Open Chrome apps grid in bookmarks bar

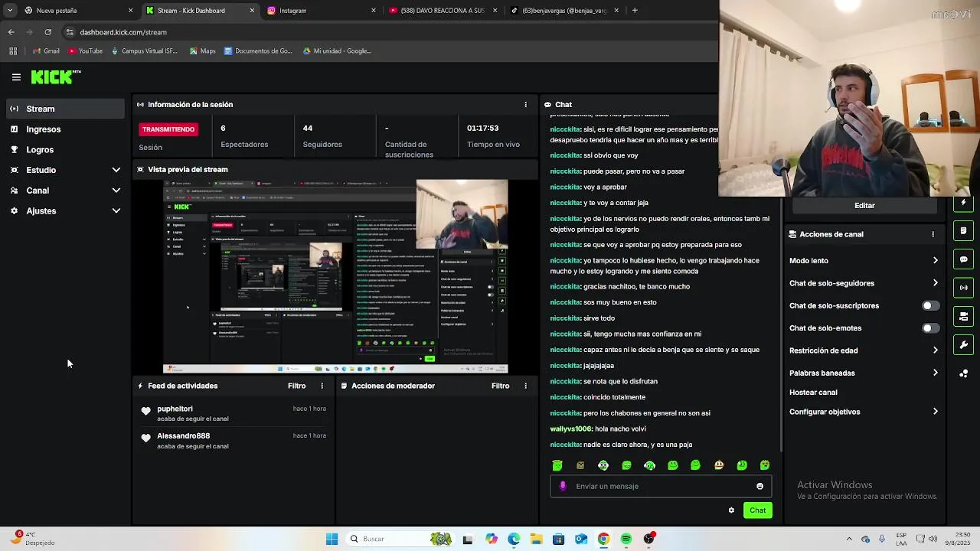tap(13, 51)
